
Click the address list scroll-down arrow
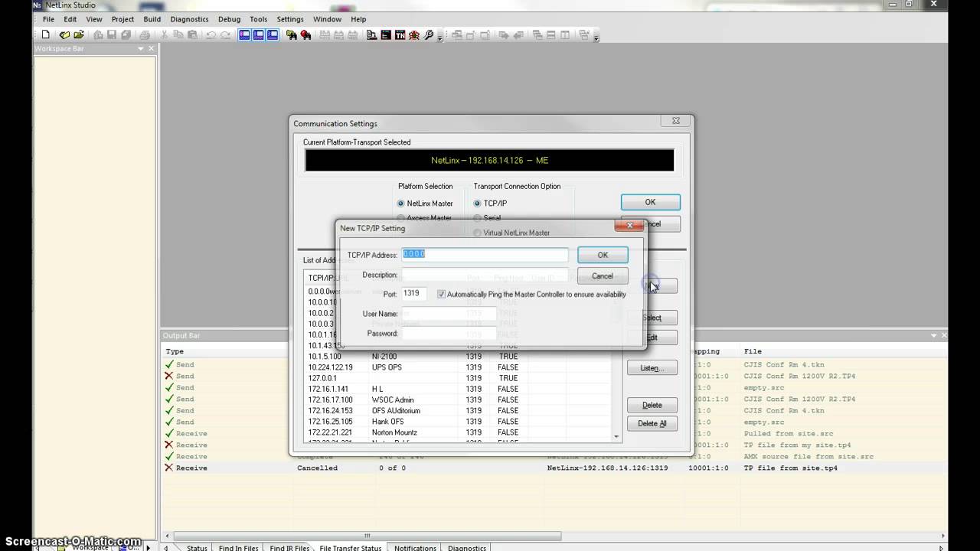pyautogui.click(x=616, y=436)
